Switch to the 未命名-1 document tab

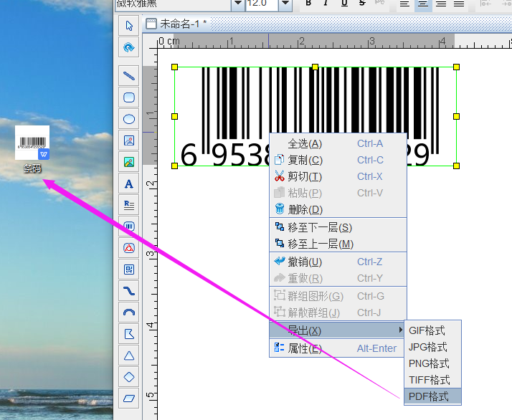[176, 23]
